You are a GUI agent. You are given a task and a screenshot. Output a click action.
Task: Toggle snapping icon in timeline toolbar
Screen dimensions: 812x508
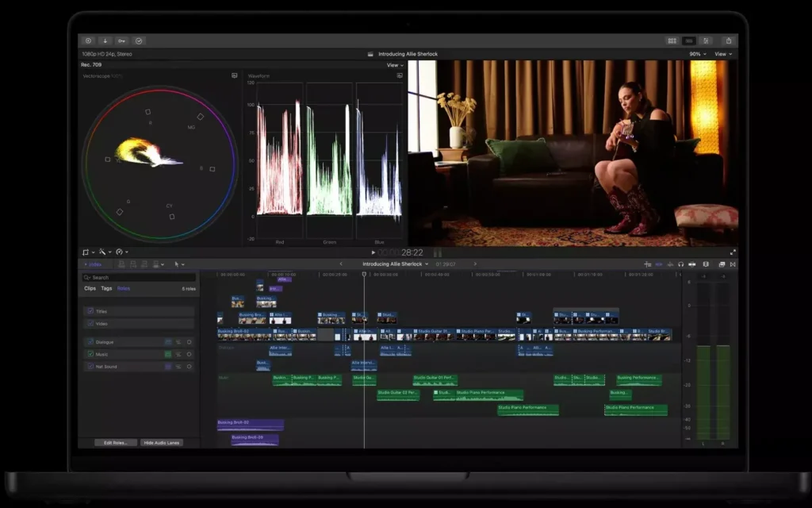click(691, 264)
